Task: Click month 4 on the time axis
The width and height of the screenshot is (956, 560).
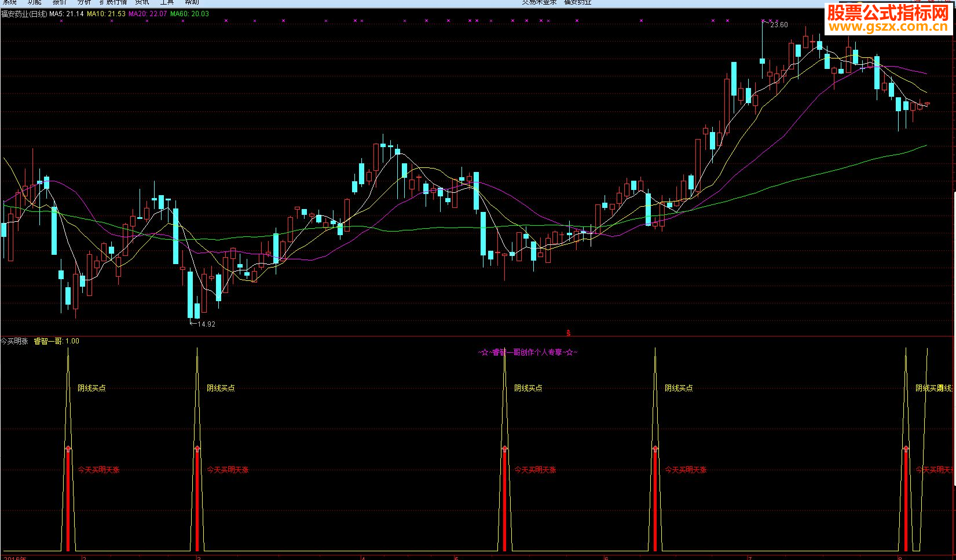Action: 363,558
